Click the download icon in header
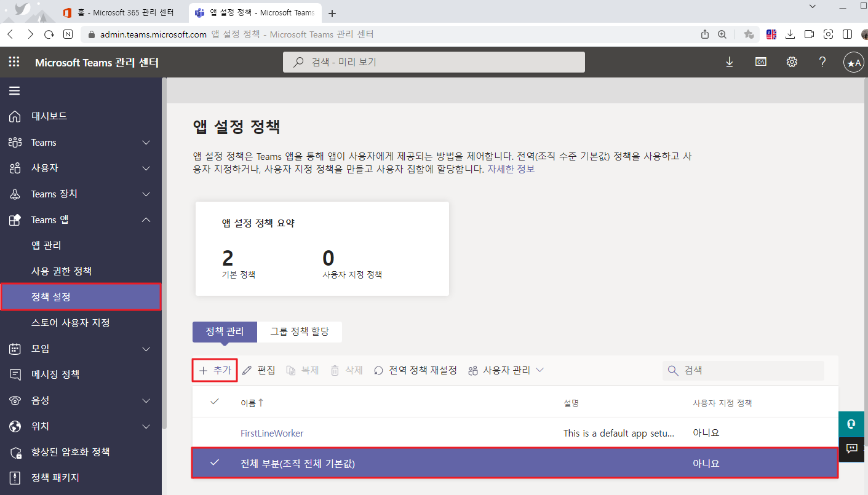Screen dimensions: 868x495 (x=730, y=62)
